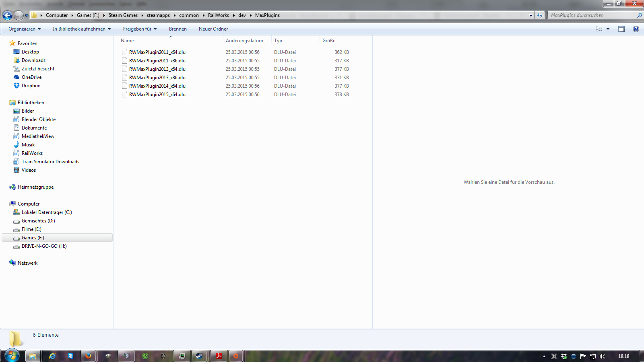Expand the dropdown arrow after common breadcrumb

pos(203,15)
